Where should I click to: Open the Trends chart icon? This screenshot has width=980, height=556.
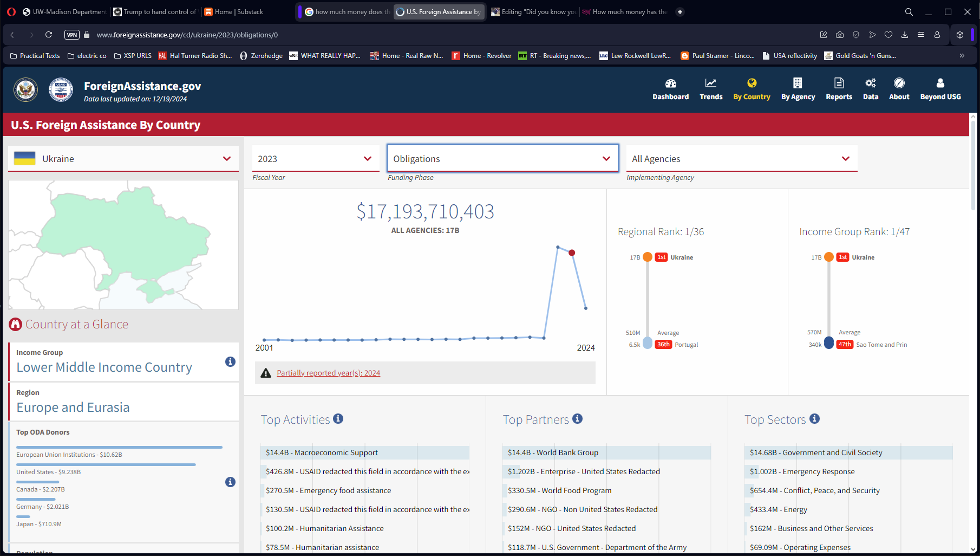[x=710, y=83]
